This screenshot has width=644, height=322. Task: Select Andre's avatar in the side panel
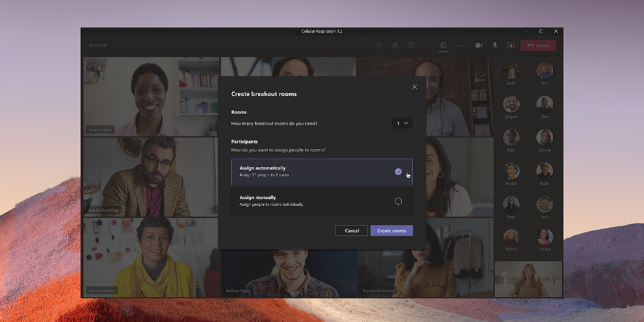pyautogui.click(x=511, y=171)
